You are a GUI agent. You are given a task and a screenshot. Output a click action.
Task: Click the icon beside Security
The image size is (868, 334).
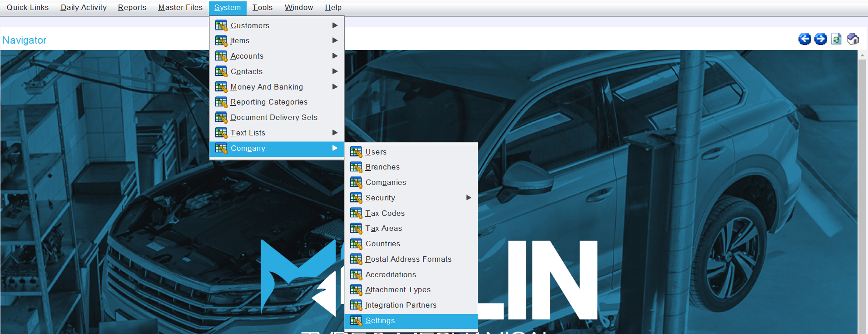[x=356, y=198]
